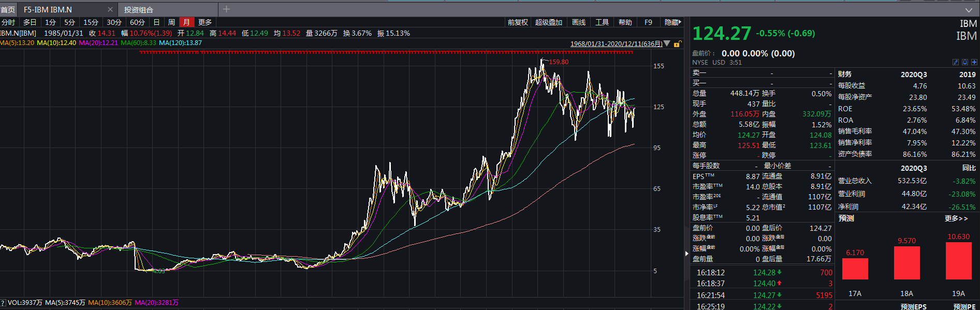Click the VOL:3937万 volume label
Image resolution: width=980 pixels, height=310 pixels.
[25, 303]
